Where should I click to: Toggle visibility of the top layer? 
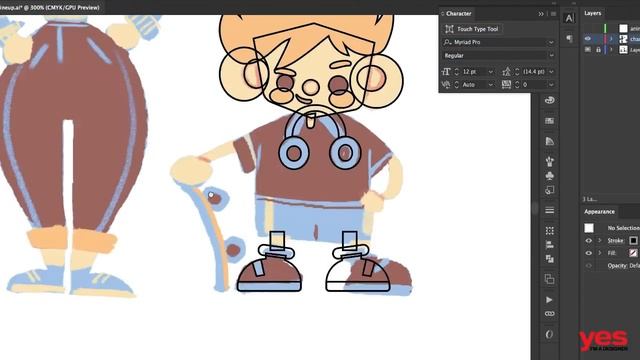coord(588,28)
